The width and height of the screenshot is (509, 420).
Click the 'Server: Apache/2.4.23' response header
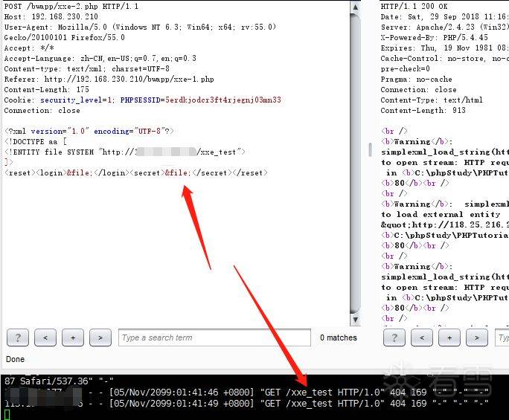[445, 27]
